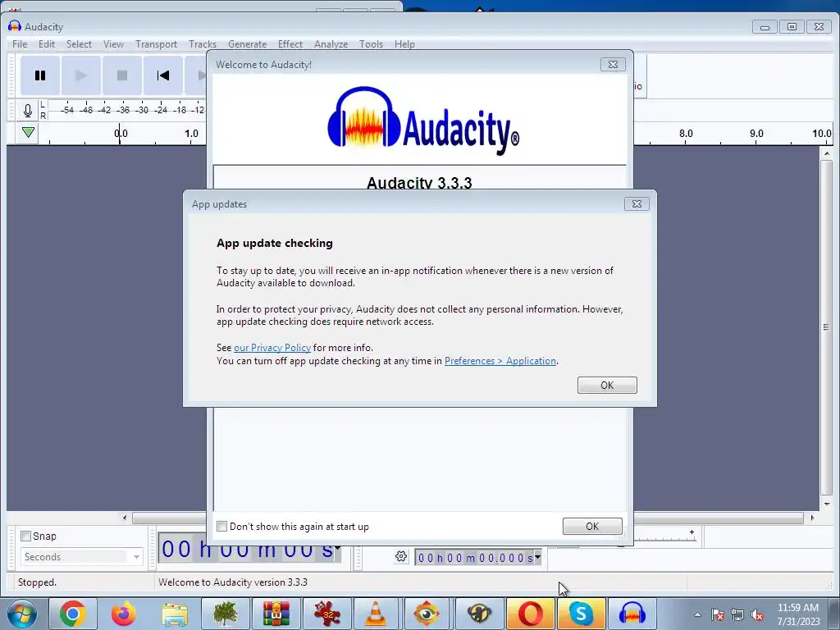Viewport: 840px width, 630px height.
Task: Click the Windows Start button
Action: click(x=22, y=614)
